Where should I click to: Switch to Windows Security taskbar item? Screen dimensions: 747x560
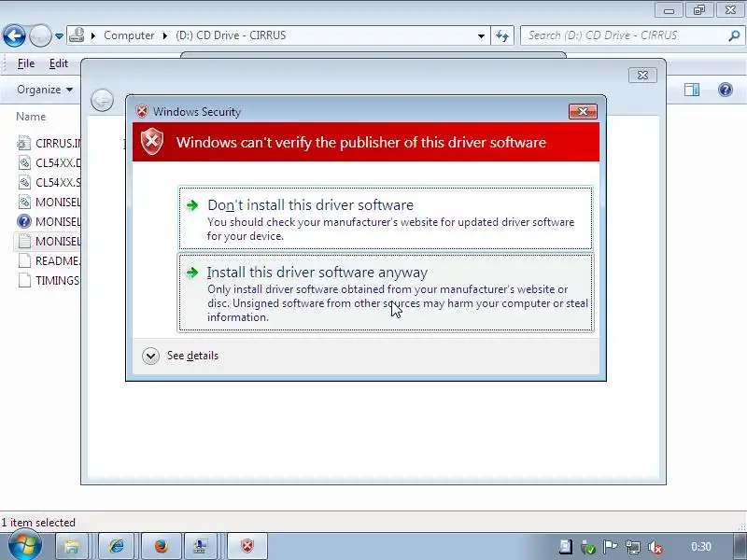[x=247, y=546]
